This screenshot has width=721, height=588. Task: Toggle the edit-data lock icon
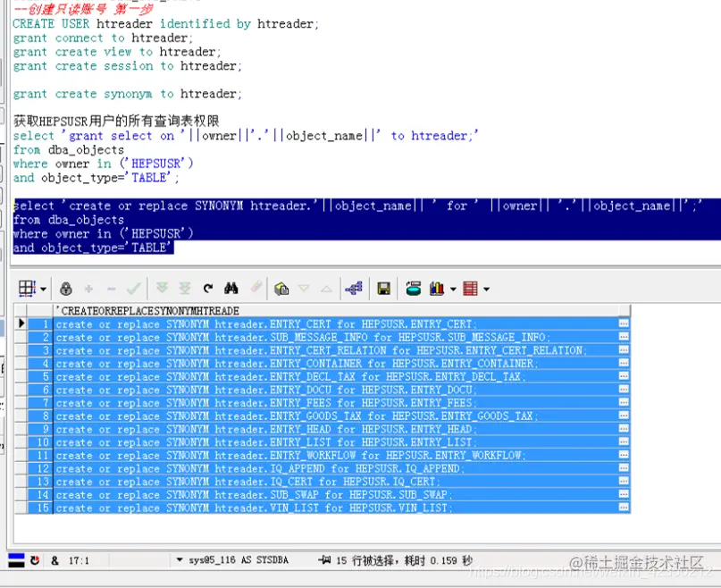click(x=66, y=289)
